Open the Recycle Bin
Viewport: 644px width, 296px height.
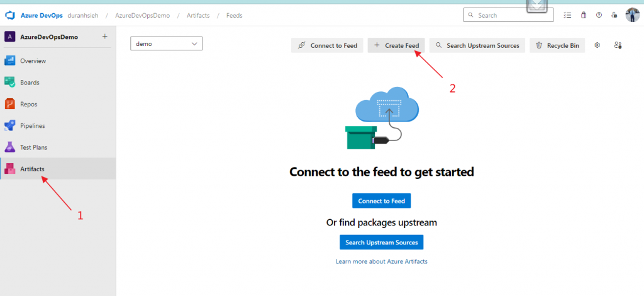coord(557,45)
